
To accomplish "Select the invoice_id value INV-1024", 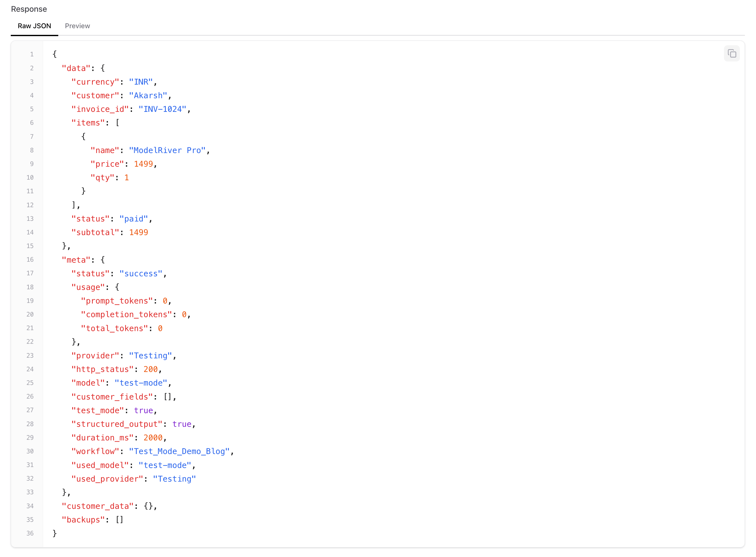I will coord(163,109).
